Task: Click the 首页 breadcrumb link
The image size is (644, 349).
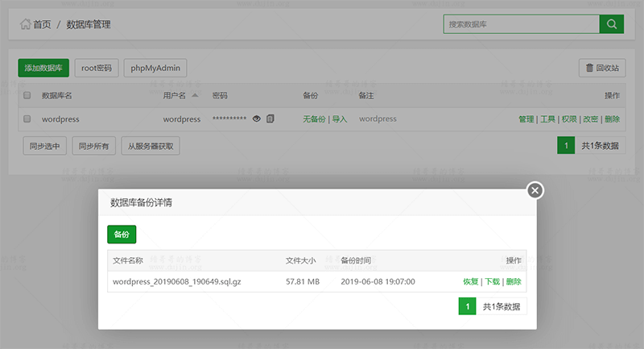Action: click(42, 24)
